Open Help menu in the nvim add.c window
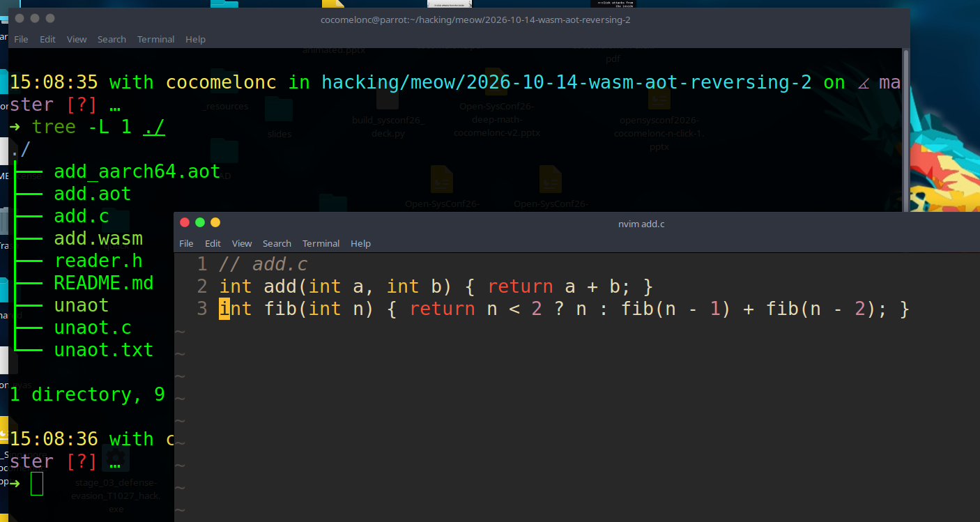Image resolution: width=980 pixels, height=522 pixels. (x=360, y=243)
